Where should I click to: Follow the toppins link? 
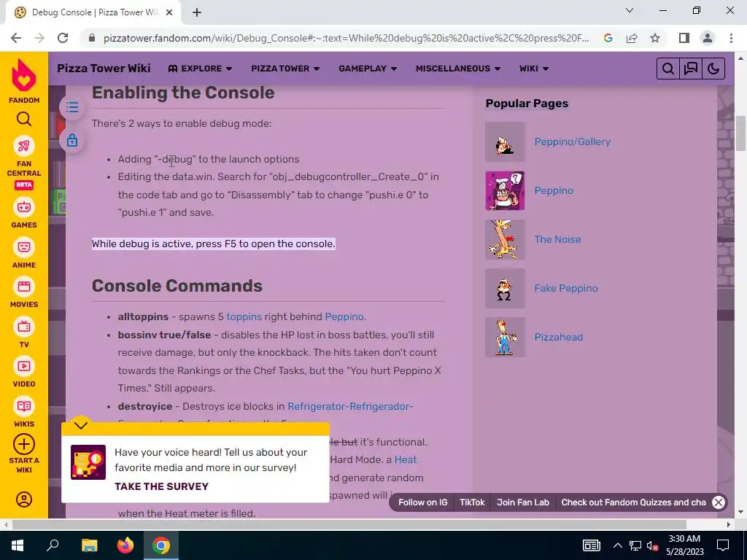pyautogui.click(x=244, y=316)
